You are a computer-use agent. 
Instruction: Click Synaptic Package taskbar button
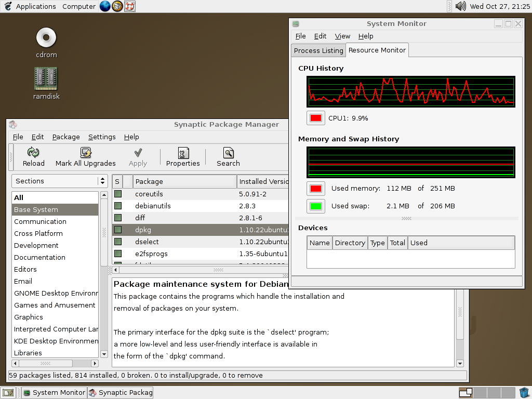click(x=121, y=393)
